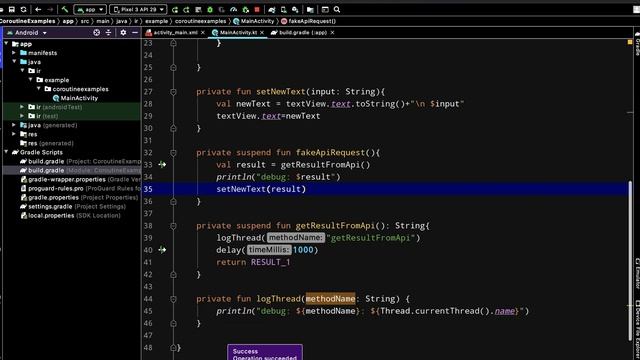Image resolution: width=640 pixels, height=360 pixels.
Task: Select settings.gradle file
Action: (x=73, y=207)
